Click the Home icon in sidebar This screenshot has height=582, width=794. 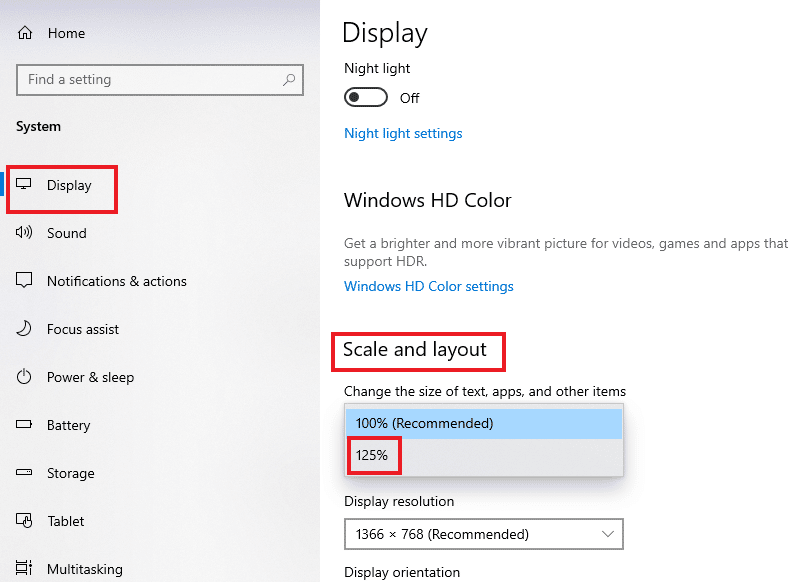coord(26,33)
